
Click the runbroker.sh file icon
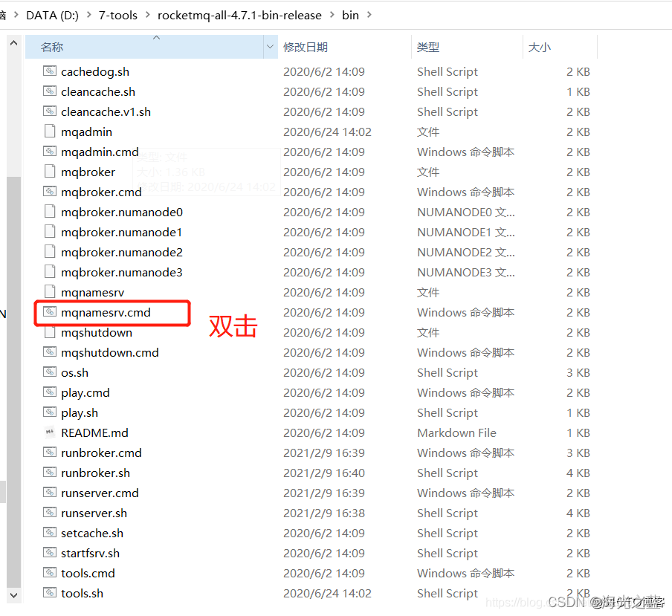(50, 473)
